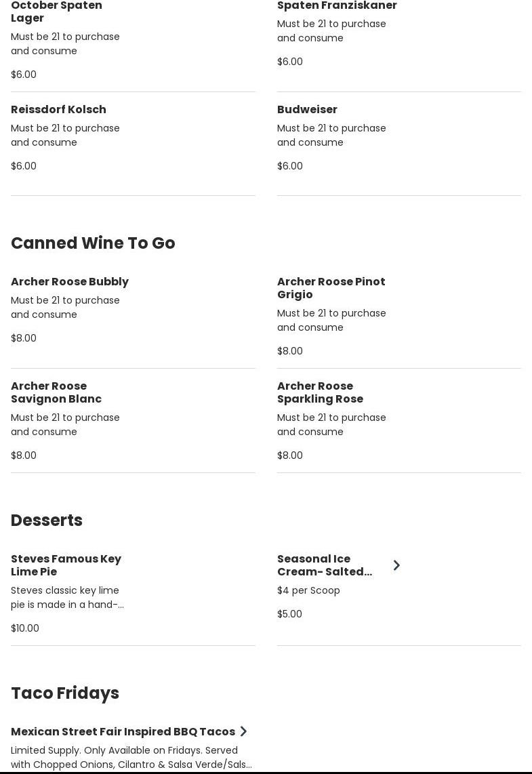532x774 pixels.
Task: Open the Archer Roose Bubbly item
Action: click(70, 282)
